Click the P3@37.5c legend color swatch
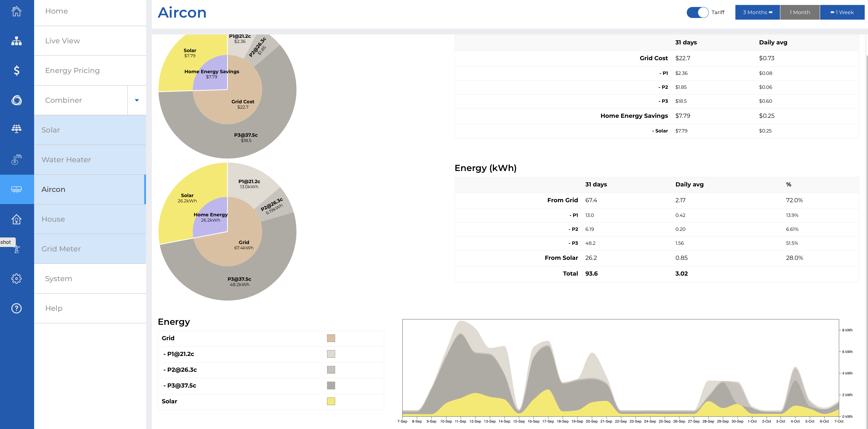Image resolution: width=868 pixels, height=429 pixels. (331, 385)
